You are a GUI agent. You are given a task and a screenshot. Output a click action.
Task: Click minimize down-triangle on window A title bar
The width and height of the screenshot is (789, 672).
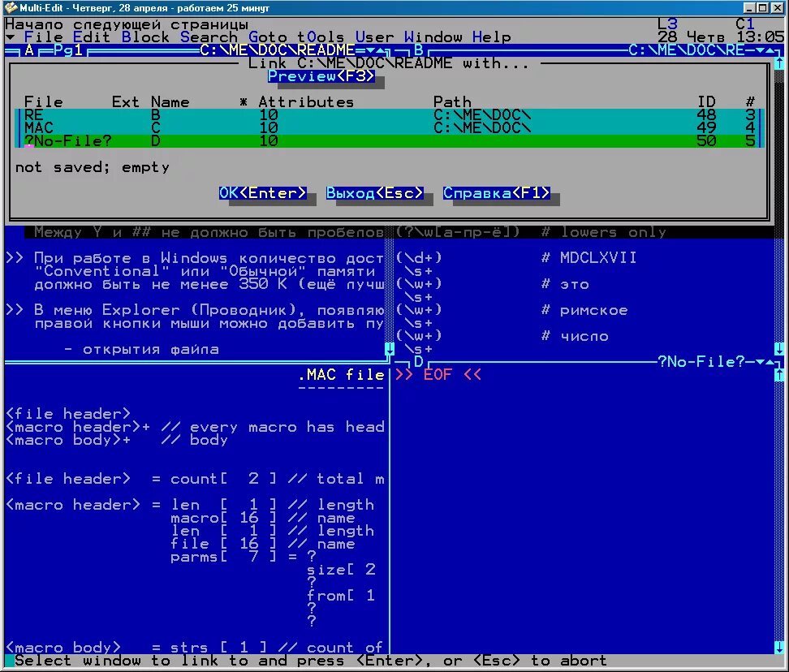point(370,50)
